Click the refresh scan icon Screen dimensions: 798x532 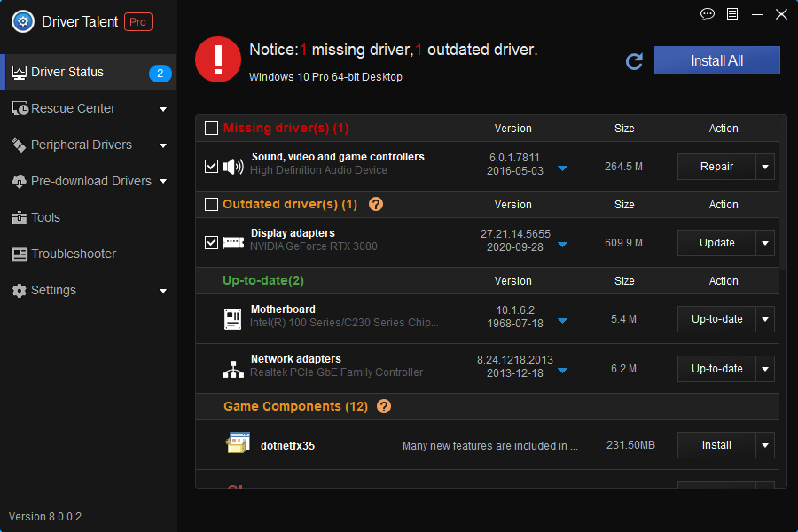(x=634, y=62)
